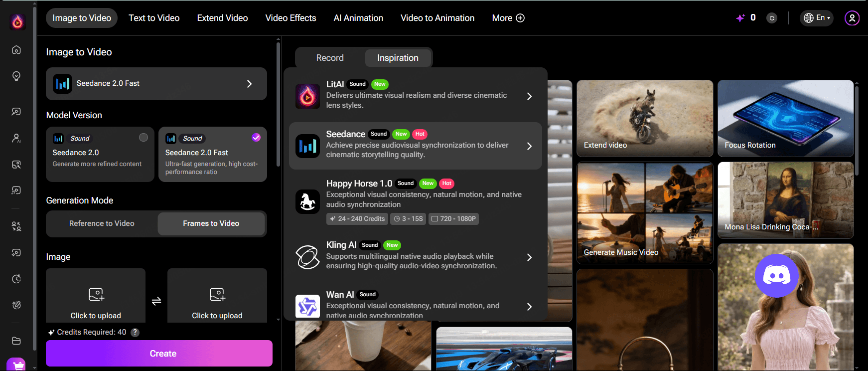
Task: Switch generation mode to Reference to Video
Action: [x=102, y=223]
